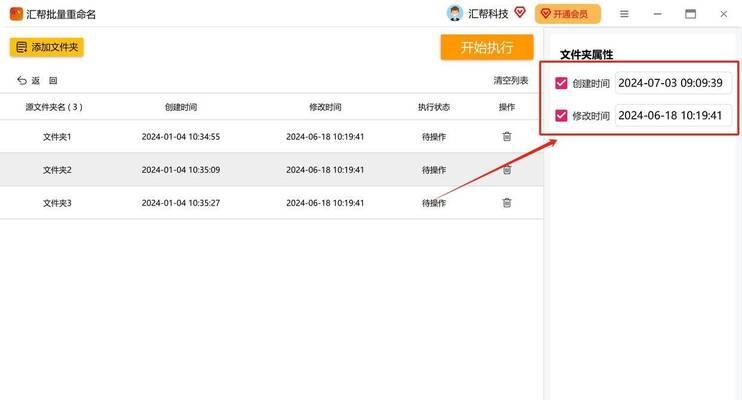Click the 创建时间 column header
Viewport: 742px width, 400px height.
click(181, 107)
